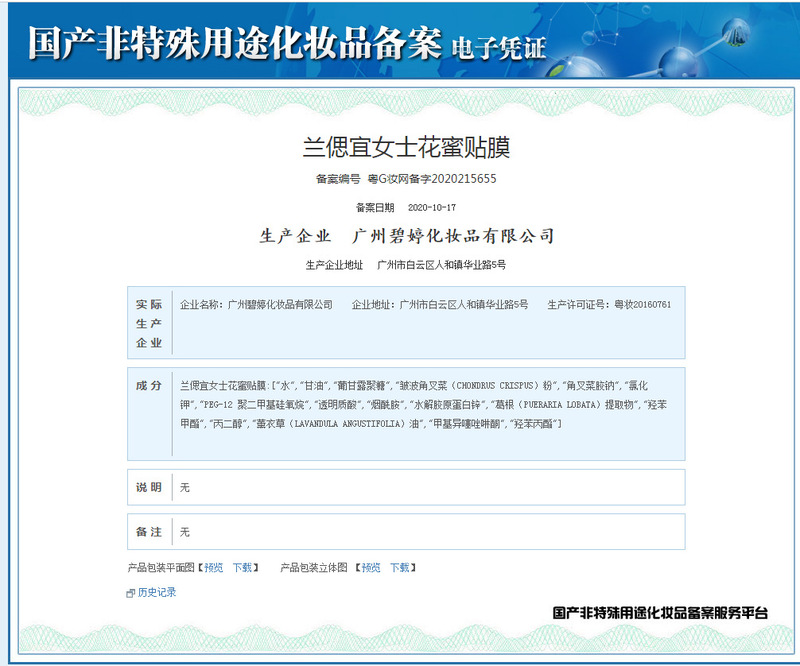Click the 实际生产企业 section label

(149, 324)
